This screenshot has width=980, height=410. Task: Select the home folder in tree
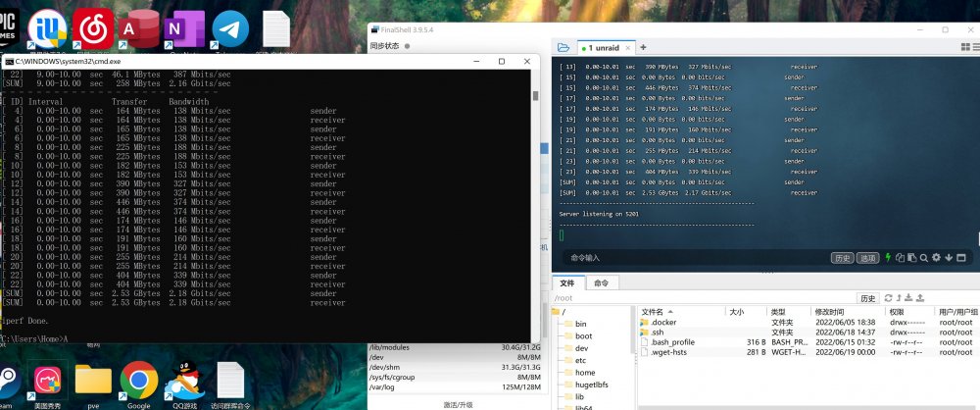(585, 373)
